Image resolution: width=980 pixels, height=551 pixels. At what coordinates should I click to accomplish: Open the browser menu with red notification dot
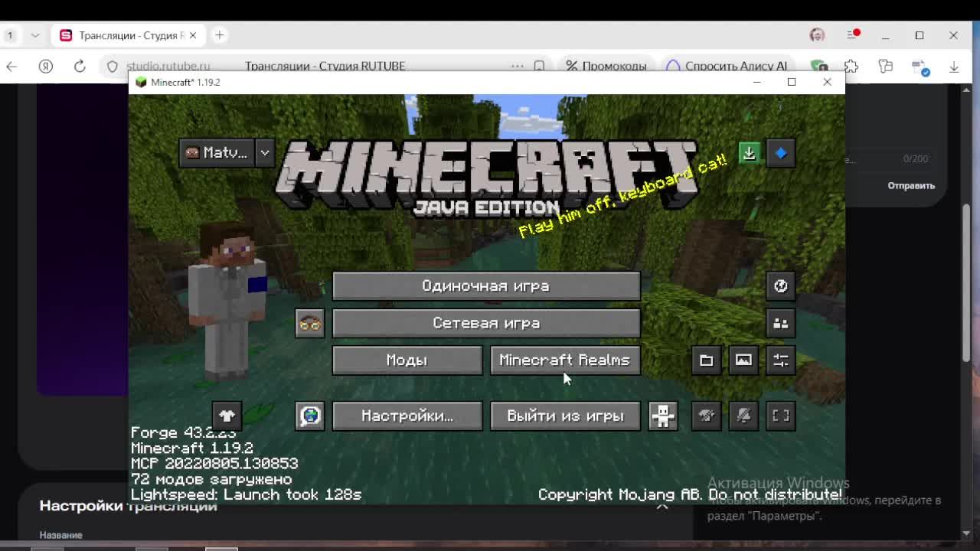pos(853,35)
